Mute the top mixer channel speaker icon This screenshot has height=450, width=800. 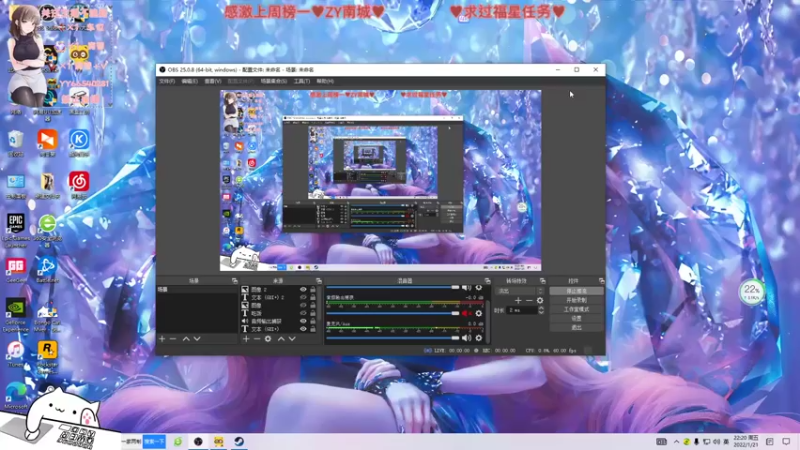click(466, 288)
